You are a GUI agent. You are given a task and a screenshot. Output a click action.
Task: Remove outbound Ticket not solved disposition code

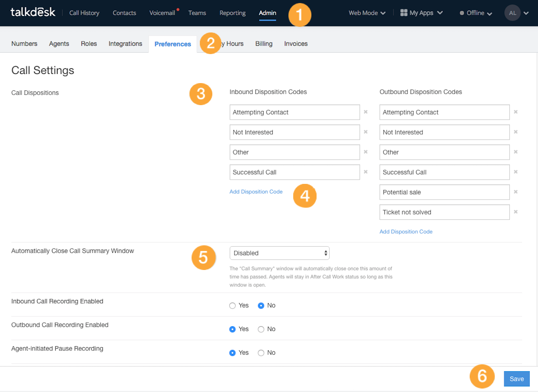coord(516,212)
